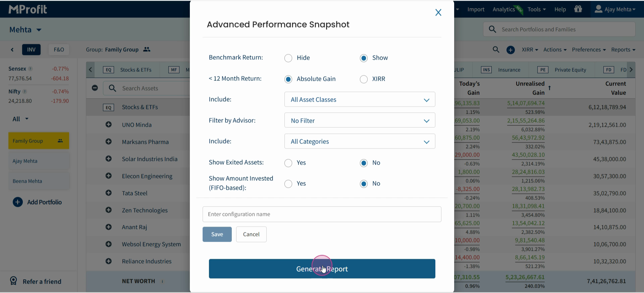Close the Advanced Performance Snapshot dialog

point(438,12)
